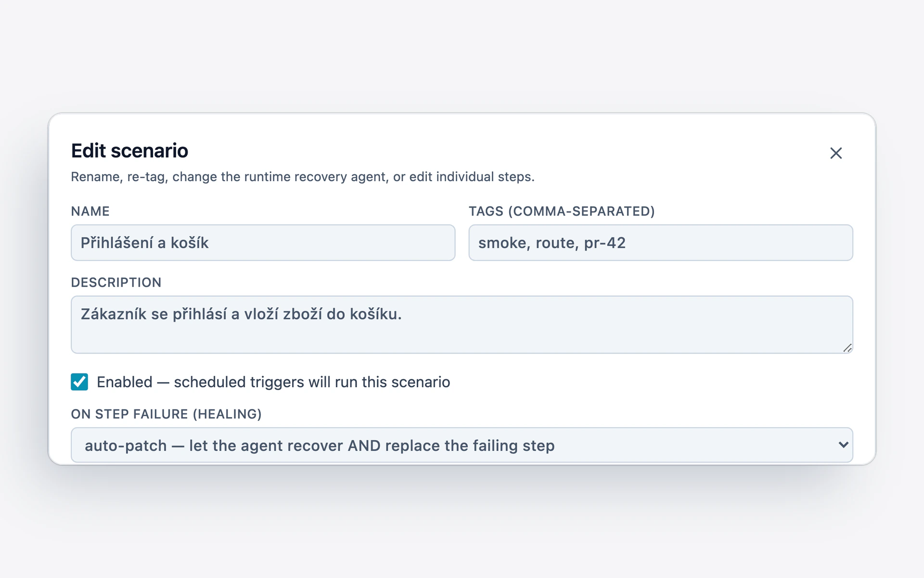The width and height of the screenshot is (924, 578).
Task: Click the Name field containing Přihlášení a košík
Action: 263,243
